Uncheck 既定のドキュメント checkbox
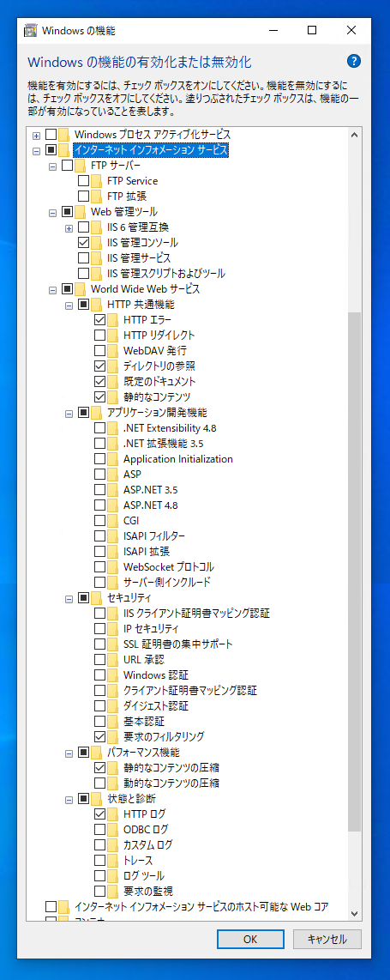 99,381
